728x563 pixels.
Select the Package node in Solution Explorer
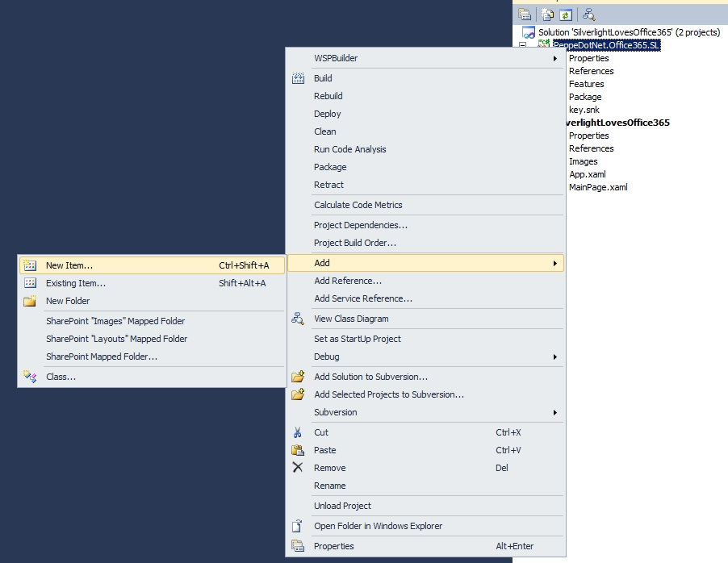pyautogui.click(x=585, y=97)
